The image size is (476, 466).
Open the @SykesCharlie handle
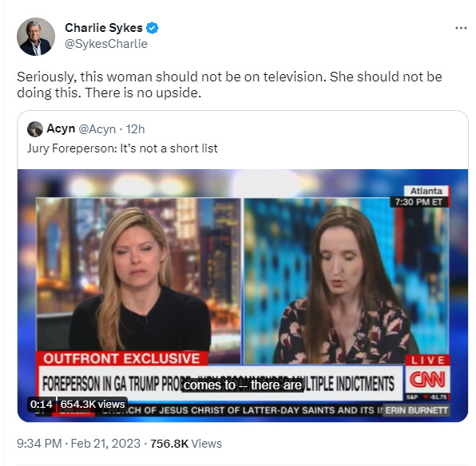[106, 44]
